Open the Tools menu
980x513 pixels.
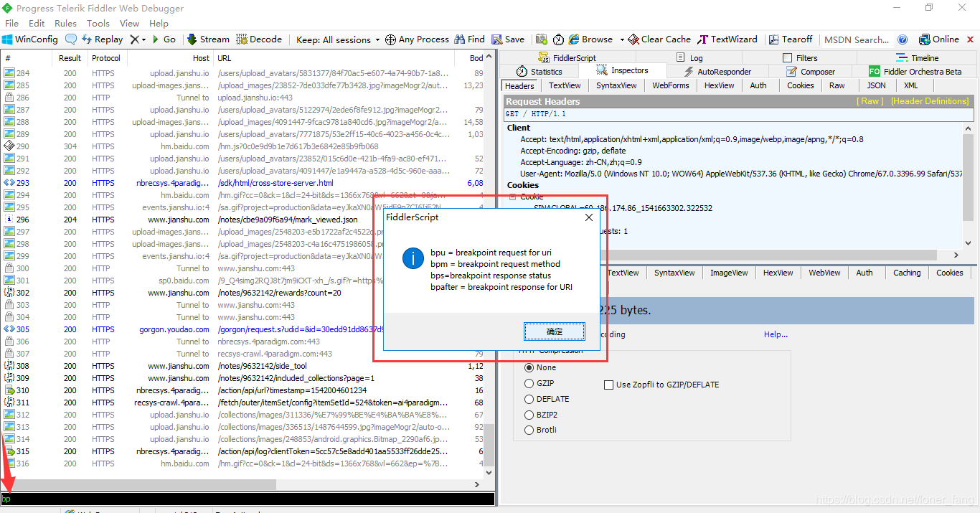(x=98, y=23)
